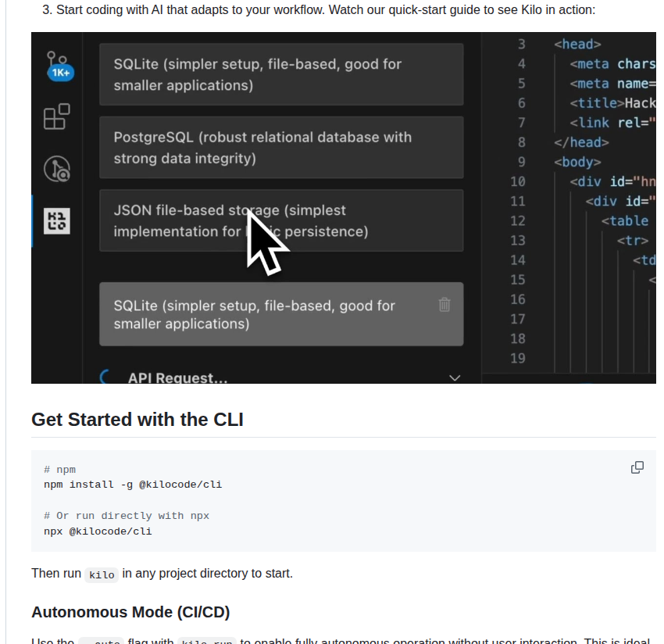
Task: Expand the API Request details chevron
Action: click(x=455, y=377)
